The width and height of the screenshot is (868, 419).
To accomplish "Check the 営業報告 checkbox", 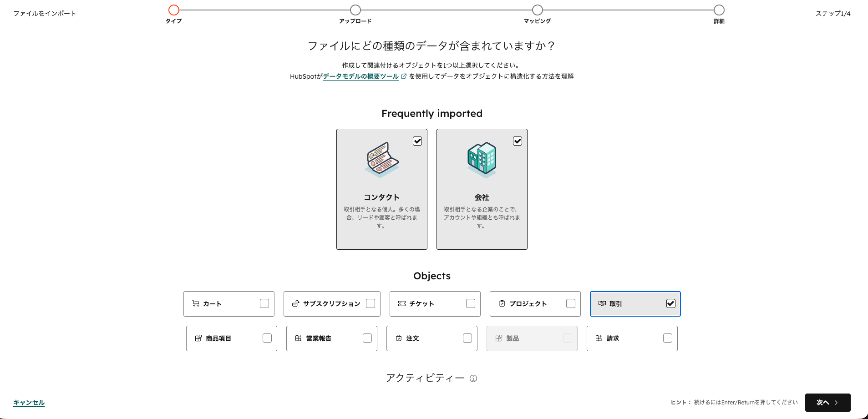I will (367, 338).
